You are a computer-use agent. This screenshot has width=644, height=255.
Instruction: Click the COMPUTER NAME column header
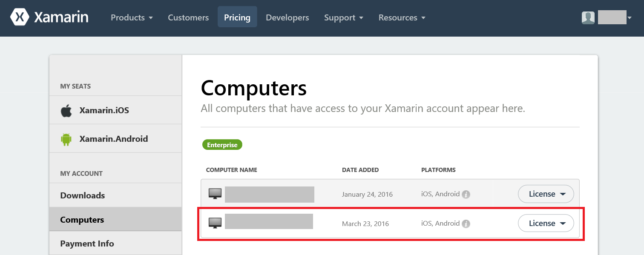click(232, 170)
